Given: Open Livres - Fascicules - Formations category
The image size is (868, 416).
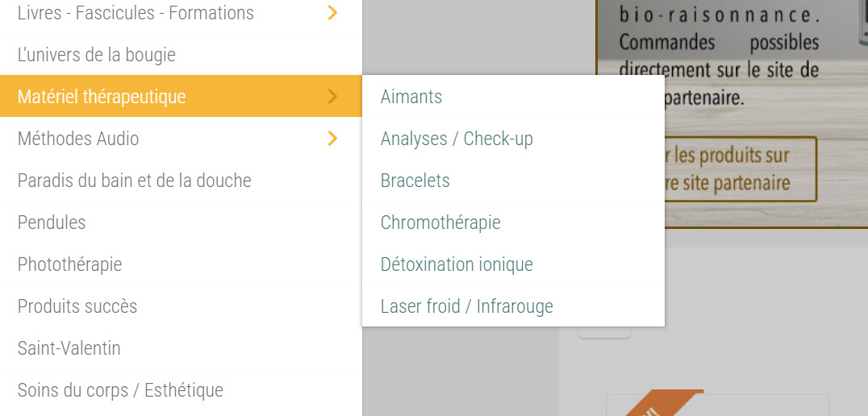Looking at the screenshot, I should [136, 13].
